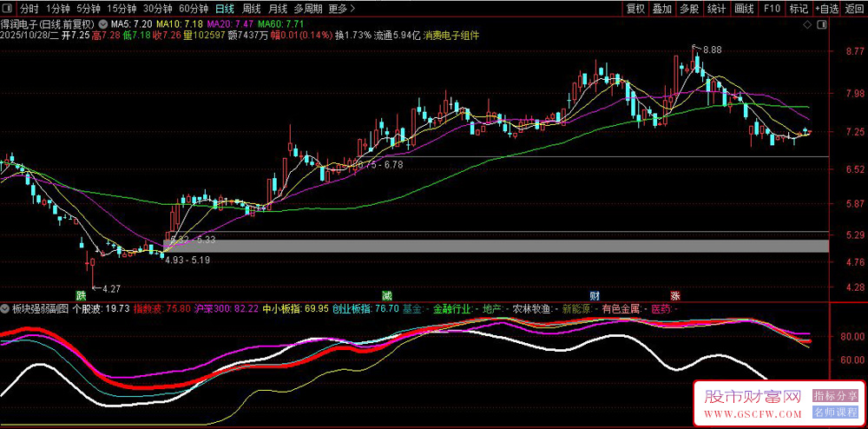Click the 新能源 indicator label

pyautogui.click(x=576, y=309)
